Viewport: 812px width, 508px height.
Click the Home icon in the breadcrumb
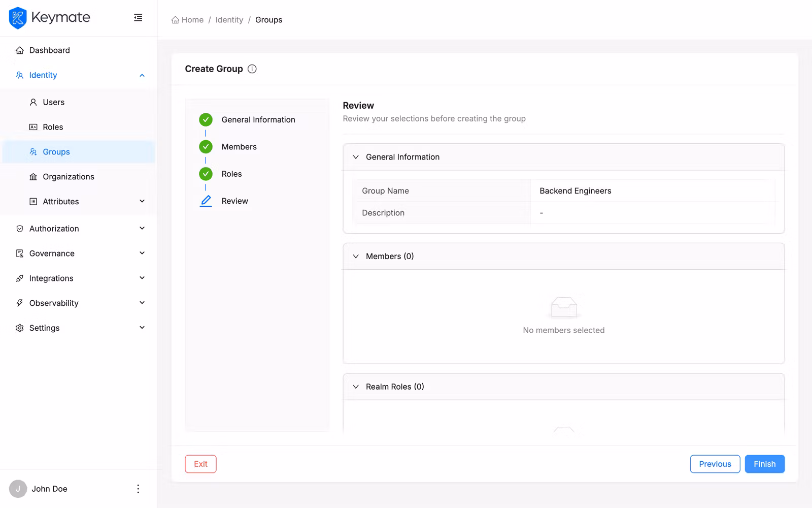pos(174,19)
